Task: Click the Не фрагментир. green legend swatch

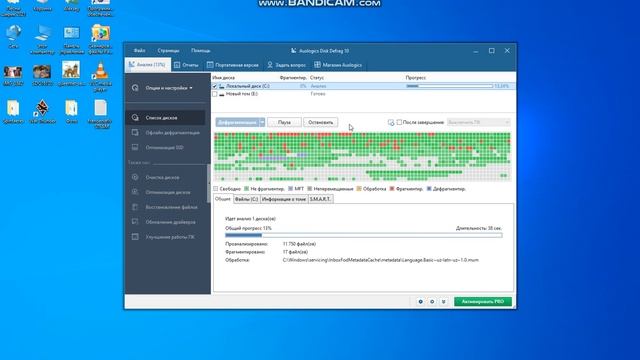Action: pos(247,189)
